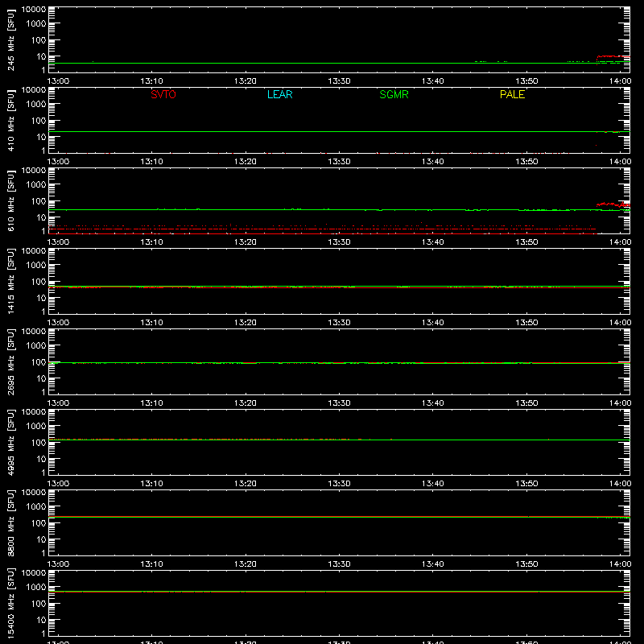Click the 1000 y-axis label of the 15400 MHz panel
This screenshot has width=644, height=644.
click(x=36, y=587)
